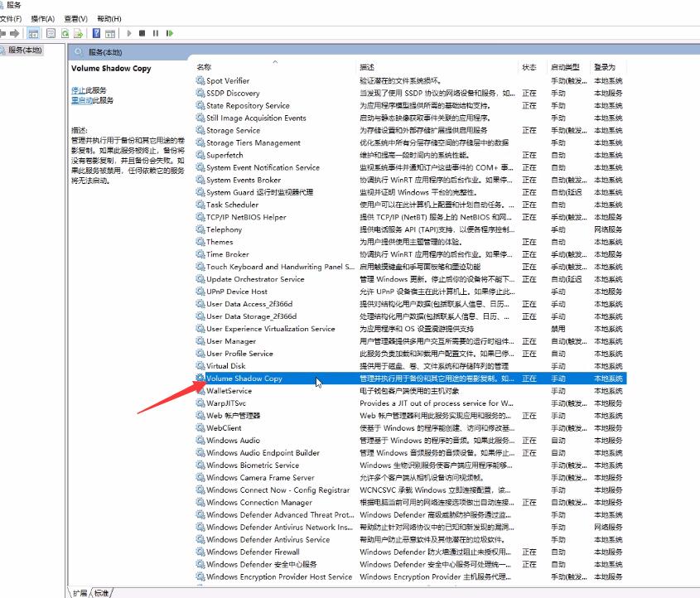Click the Export List toolbar icon
This screenshot has height=598, width=700.
tap(79, 33)
